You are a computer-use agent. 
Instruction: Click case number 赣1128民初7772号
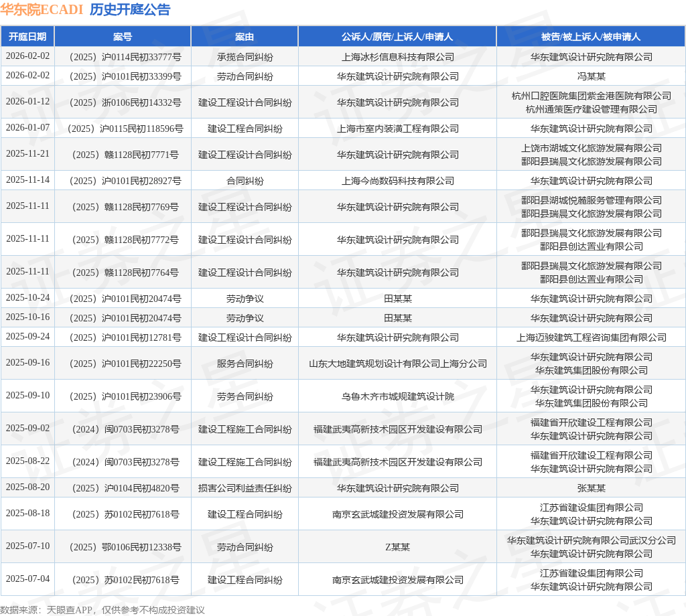click(125, 240)
